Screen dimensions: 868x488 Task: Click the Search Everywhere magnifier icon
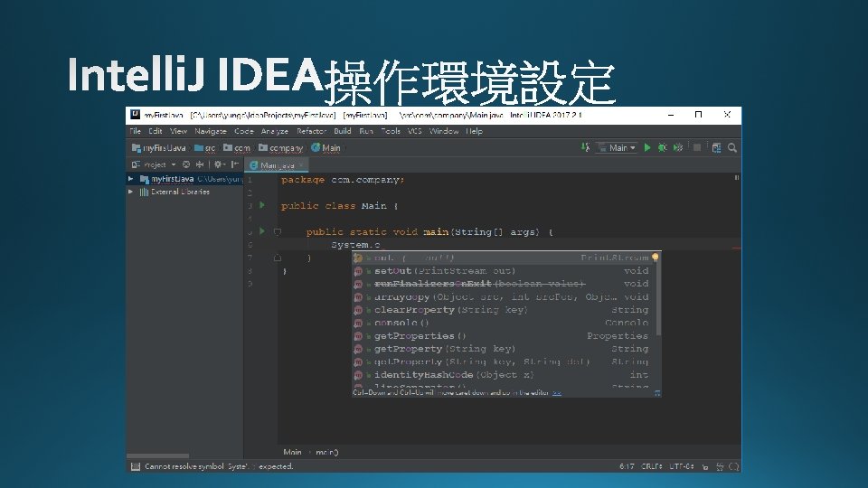point(732,147)
